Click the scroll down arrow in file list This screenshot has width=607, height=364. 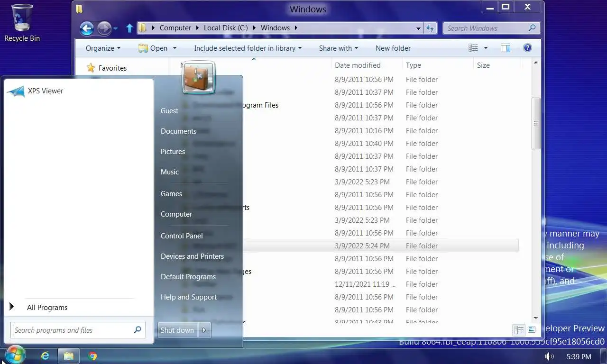pos(536,318)
